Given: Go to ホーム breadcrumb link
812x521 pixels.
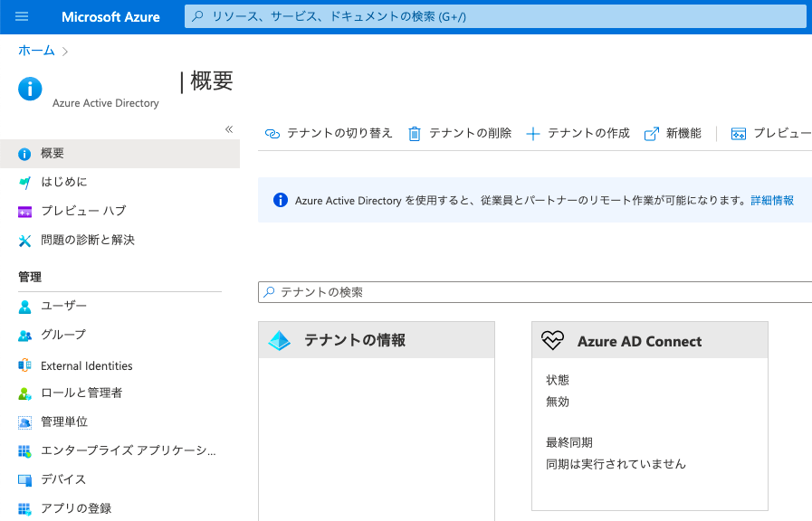Looking at the screenshot, I should coord(36,50).
